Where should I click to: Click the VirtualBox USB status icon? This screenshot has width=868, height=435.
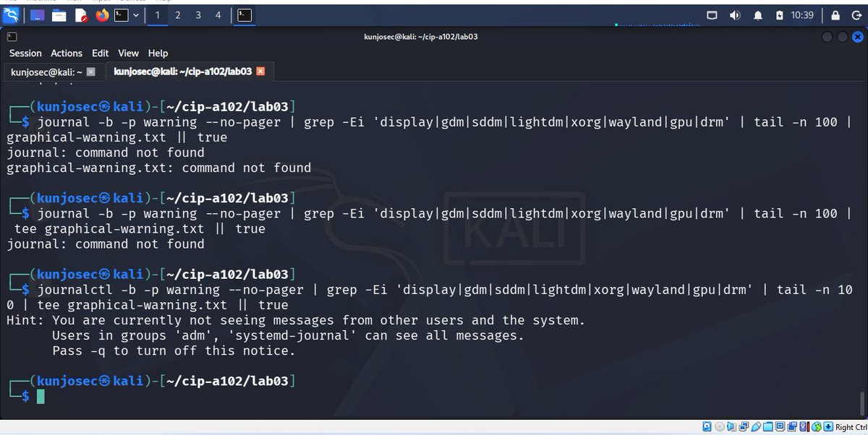756,427
